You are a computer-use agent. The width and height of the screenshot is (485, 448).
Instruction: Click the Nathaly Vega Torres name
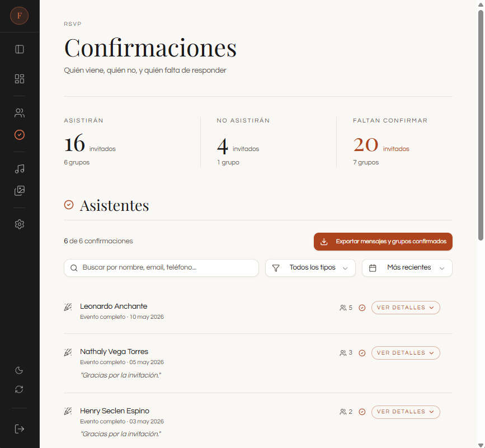point(114,352)
